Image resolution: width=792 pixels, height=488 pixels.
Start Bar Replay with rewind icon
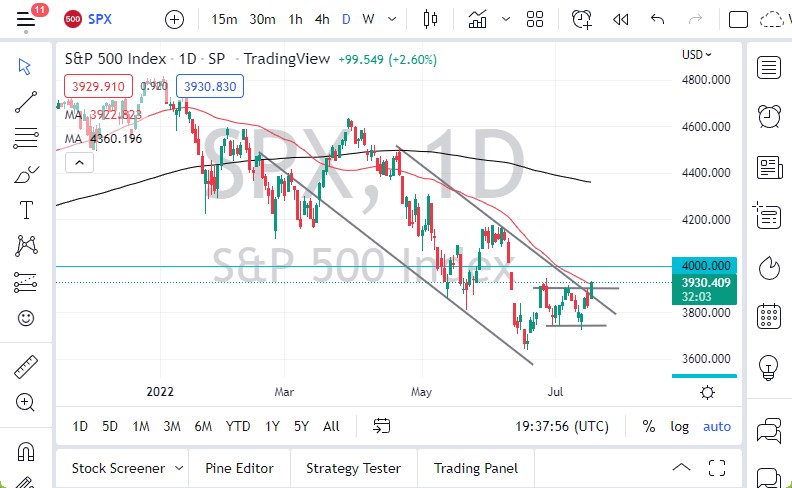tap(621, 19)
